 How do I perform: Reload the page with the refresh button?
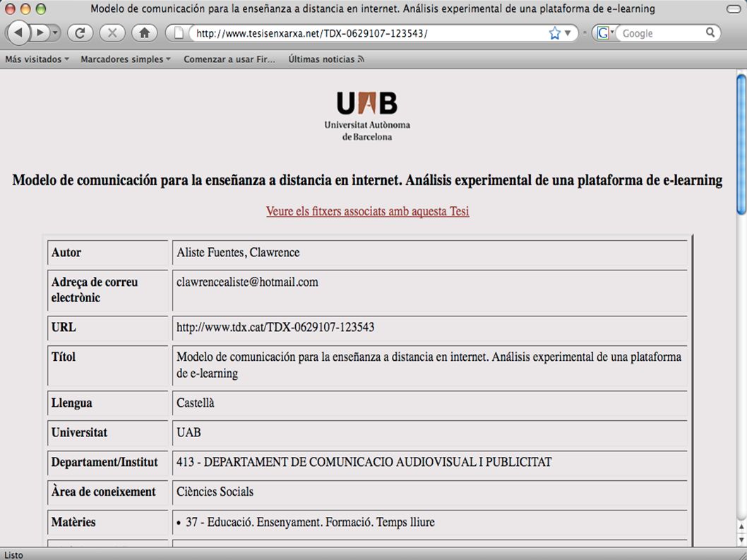point(80,33)
